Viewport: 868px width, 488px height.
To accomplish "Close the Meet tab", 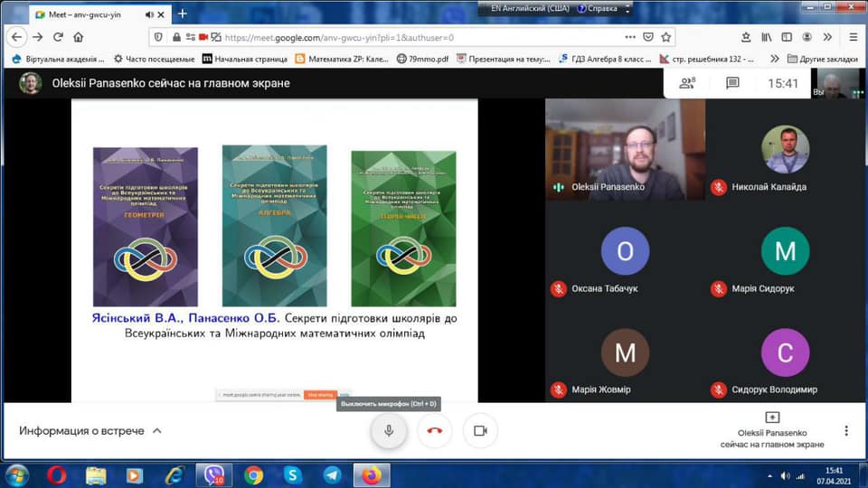I will point(161,15).
